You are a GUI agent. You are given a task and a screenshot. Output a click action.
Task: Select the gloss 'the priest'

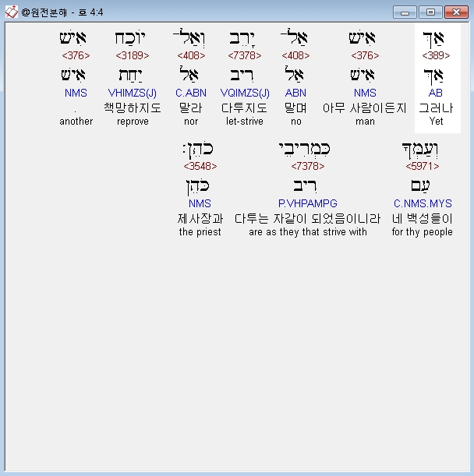click(200, 232)
